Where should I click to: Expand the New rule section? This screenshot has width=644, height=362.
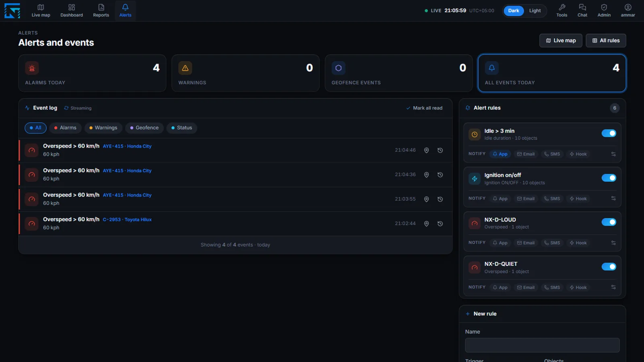click(x=542, y=314)
